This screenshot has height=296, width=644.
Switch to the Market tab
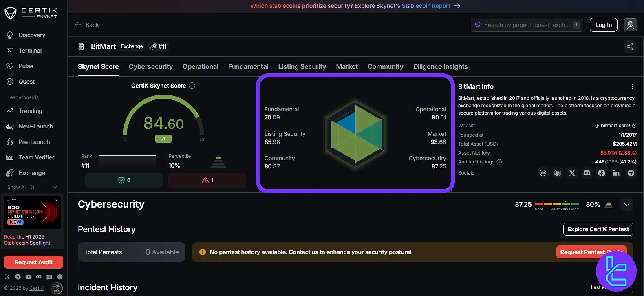pos(347,67)
